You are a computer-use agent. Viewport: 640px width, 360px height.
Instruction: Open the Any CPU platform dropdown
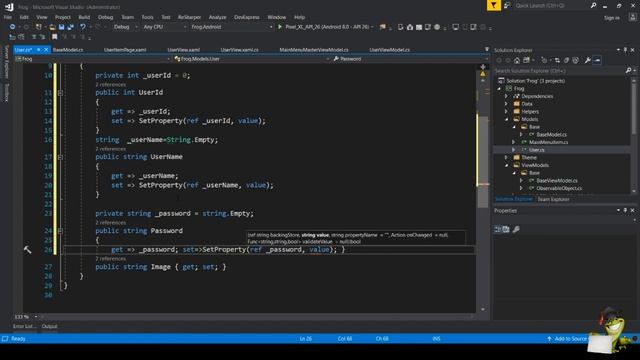pyautogui.click(x=164, y=27)
